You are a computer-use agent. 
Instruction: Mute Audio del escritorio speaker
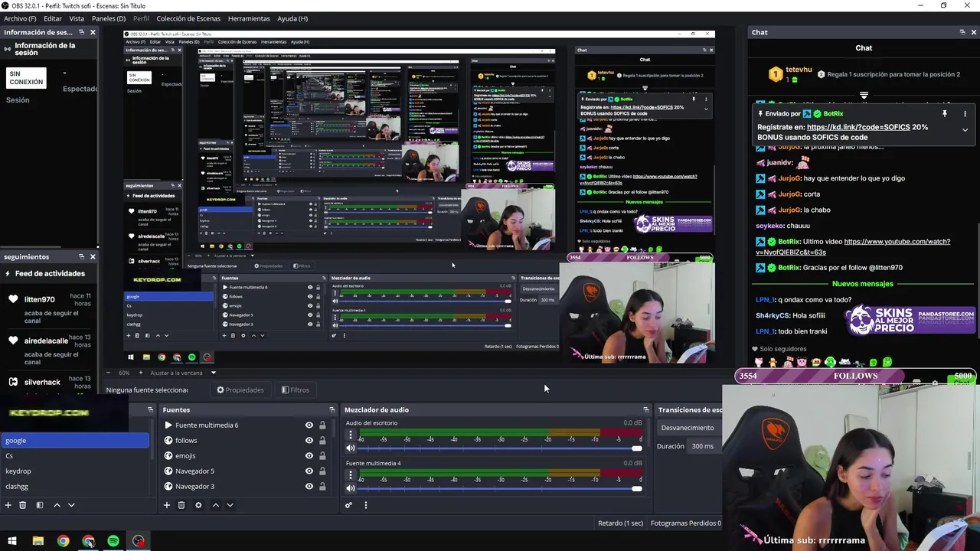[351, 448]
